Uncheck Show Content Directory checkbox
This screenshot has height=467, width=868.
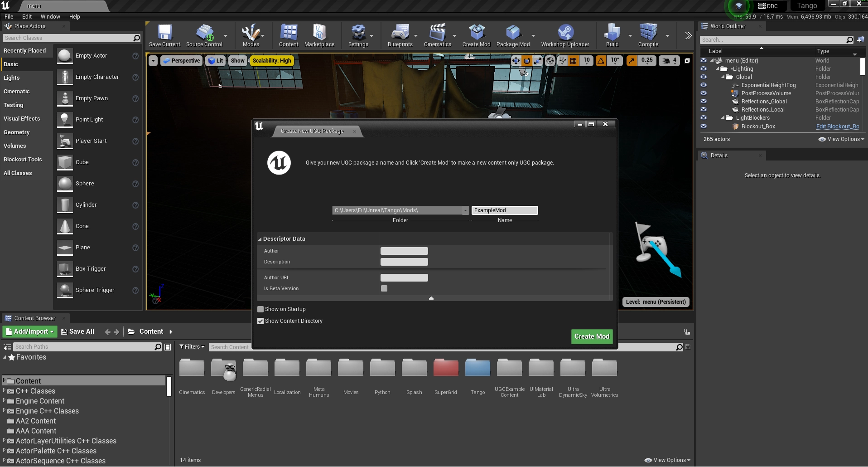click(260, 321)
